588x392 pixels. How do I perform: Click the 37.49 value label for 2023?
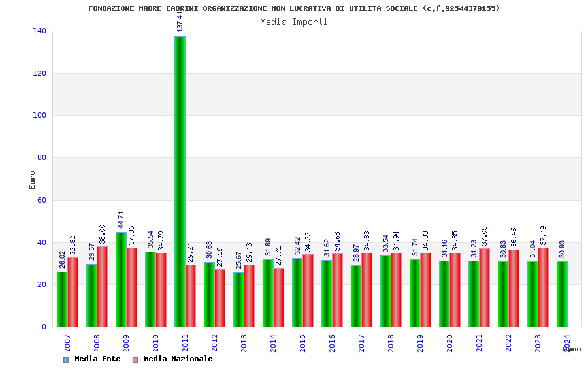[x=544, y=235]
